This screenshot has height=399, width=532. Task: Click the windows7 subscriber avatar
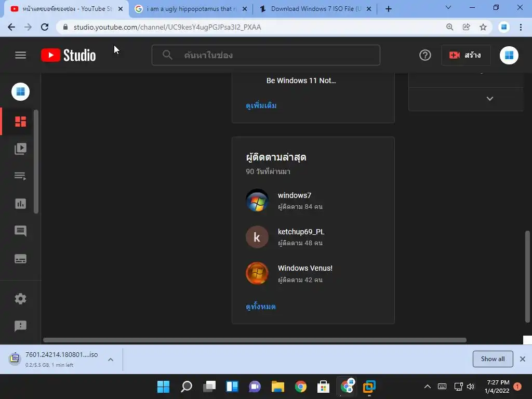point(257,200)
